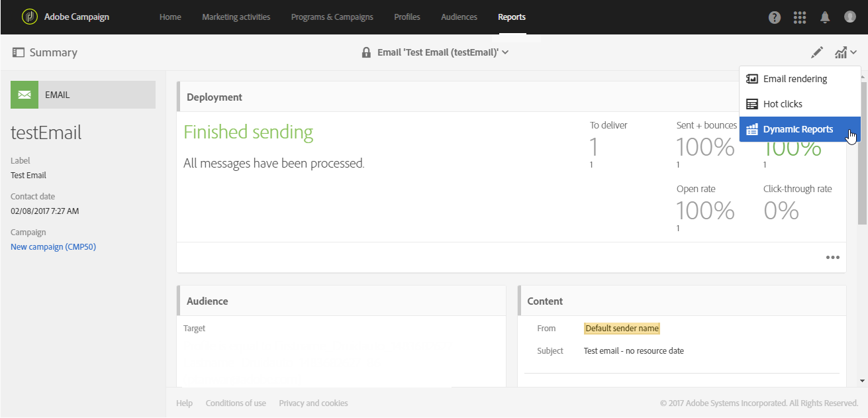Open Privacy and cookies link
Image resolution: width=868 pixels, height=418 pixels.
(313, 403)
